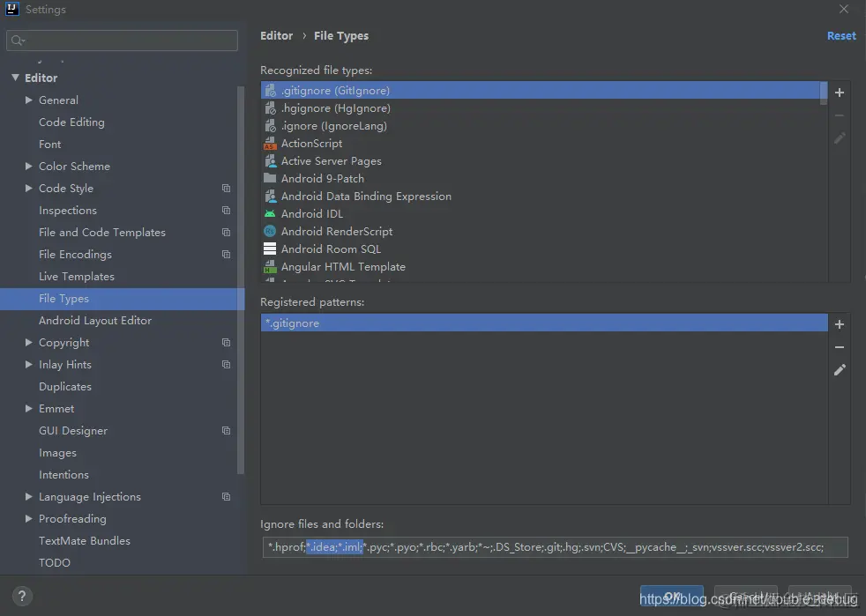Click the copy icon beside Code Style

pyautogui.click(x=226, y=189)
